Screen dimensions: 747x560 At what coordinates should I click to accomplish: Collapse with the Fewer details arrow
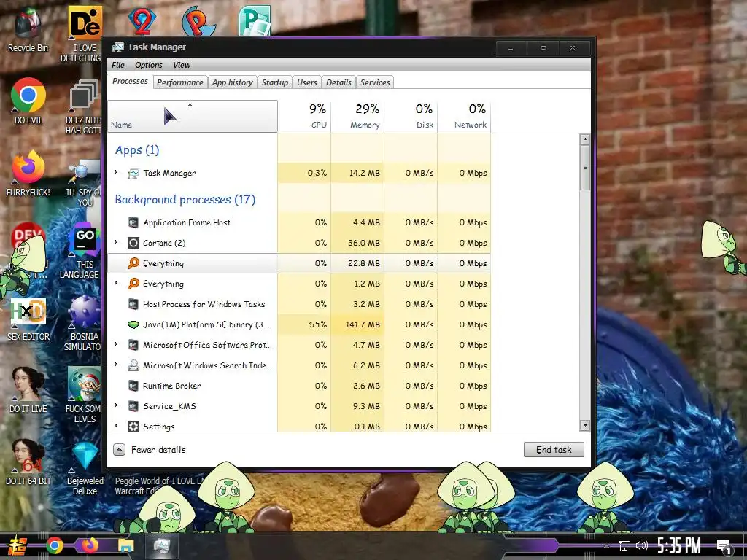pyautogui.click(x=119, y=449)
